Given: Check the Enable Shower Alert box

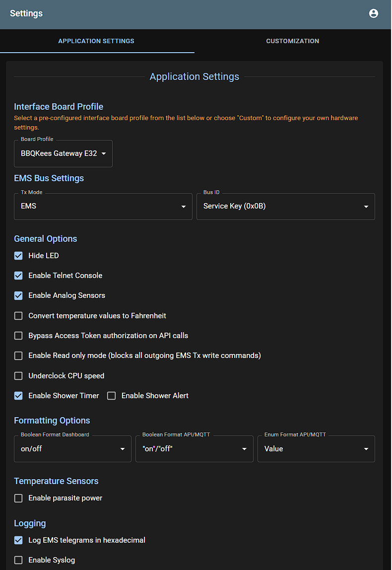Looking at the screenshot, I should tap(112, 396).
